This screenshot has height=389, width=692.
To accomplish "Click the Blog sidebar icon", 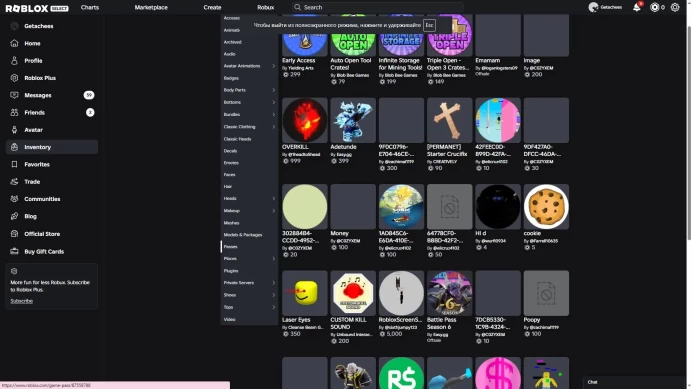I will (x=15, y=216).
